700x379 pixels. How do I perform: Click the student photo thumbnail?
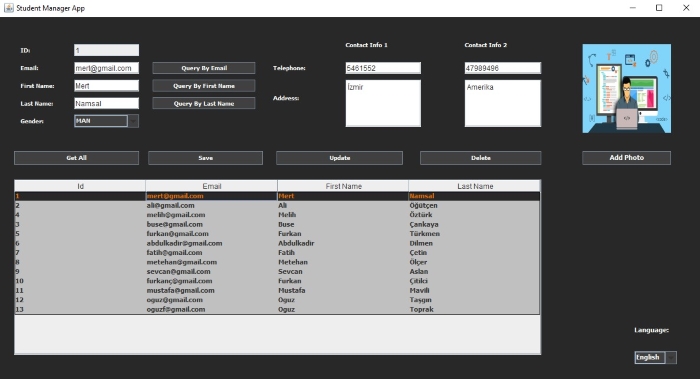tap(626, 88)
